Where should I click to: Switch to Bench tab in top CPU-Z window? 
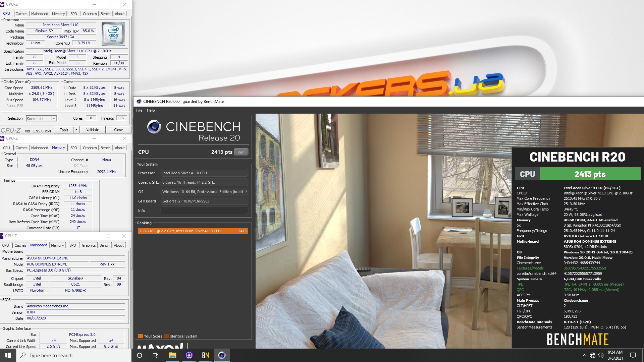point(105,14)
